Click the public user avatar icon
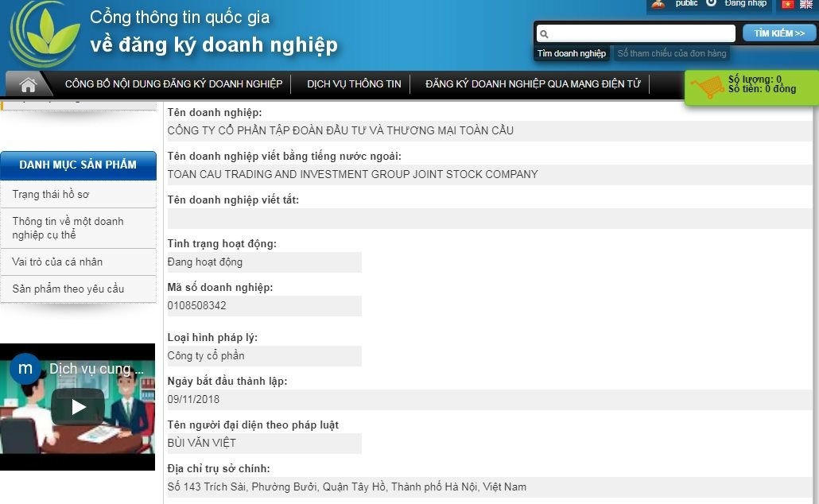 (x=658, y=4)
